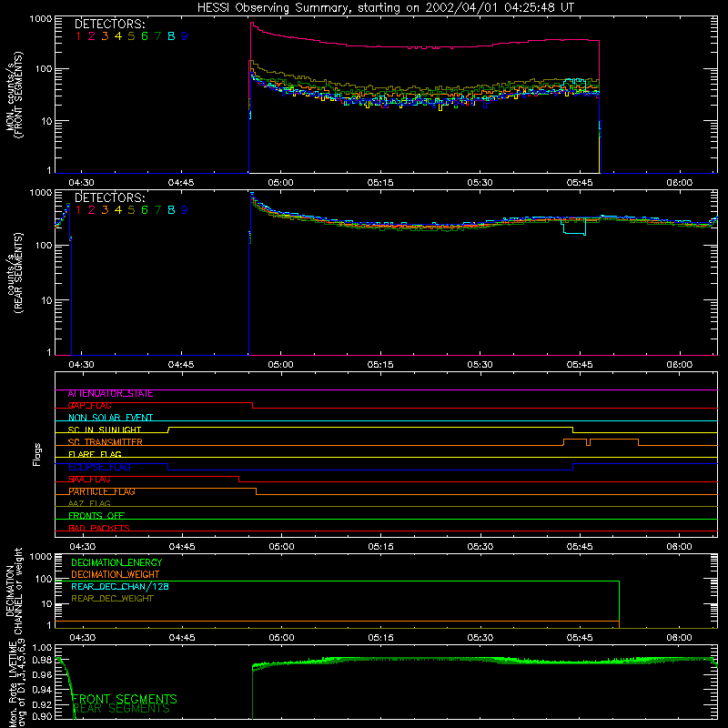Click the 1.00 tick on livetime axis
This screenshot has width=728, height=728.
42,648
